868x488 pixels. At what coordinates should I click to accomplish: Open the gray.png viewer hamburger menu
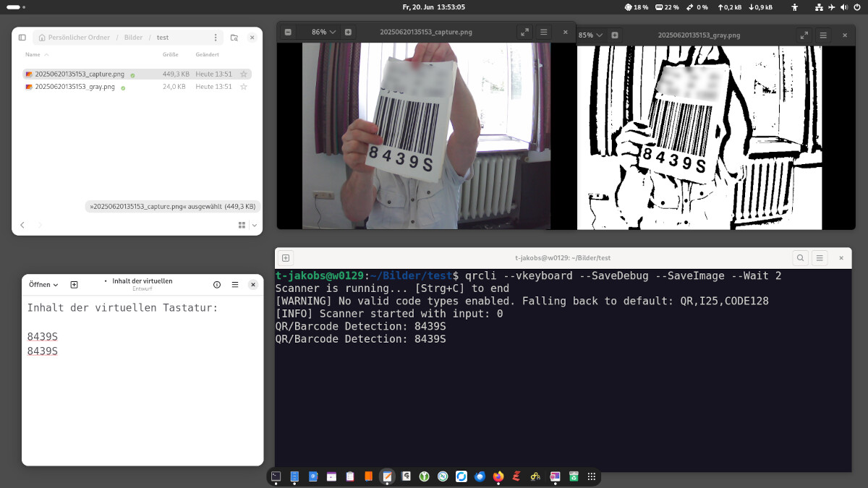coord(823,35)
